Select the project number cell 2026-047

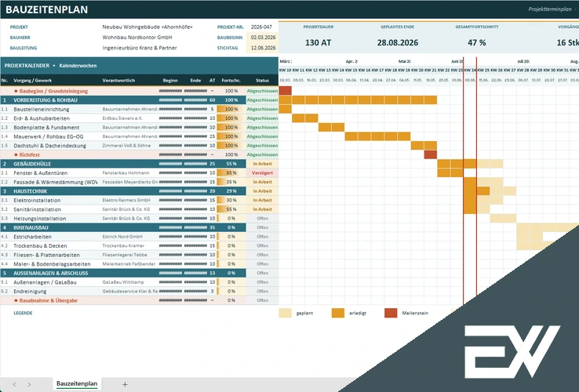(x=261, y=27)
